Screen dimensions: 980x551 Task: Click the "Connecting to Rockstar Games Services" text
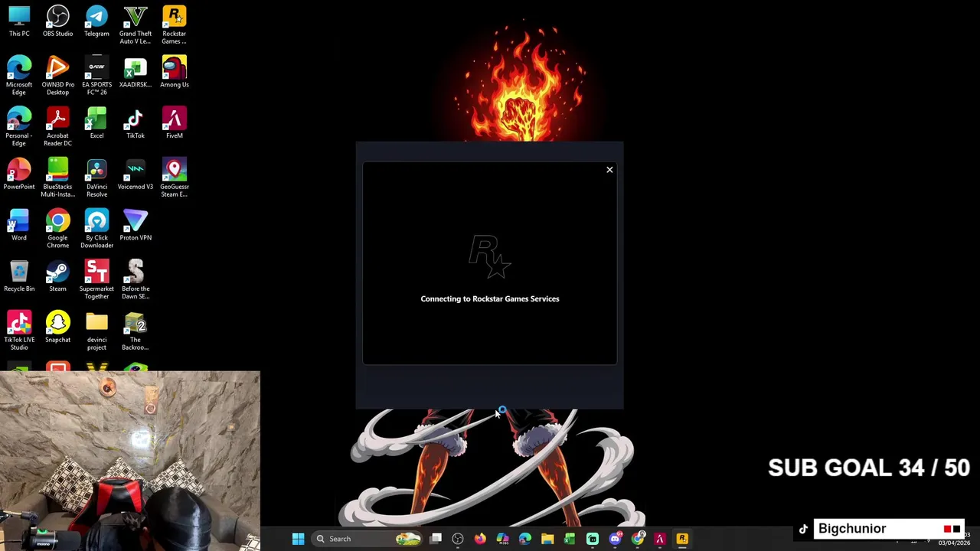(490, 298)
